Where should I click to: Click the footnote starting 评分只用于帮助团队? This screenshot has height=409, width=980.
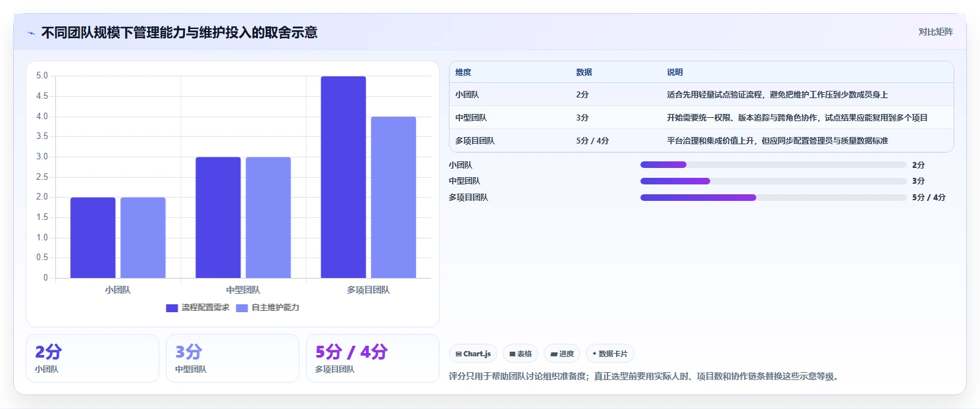point(644,377)
